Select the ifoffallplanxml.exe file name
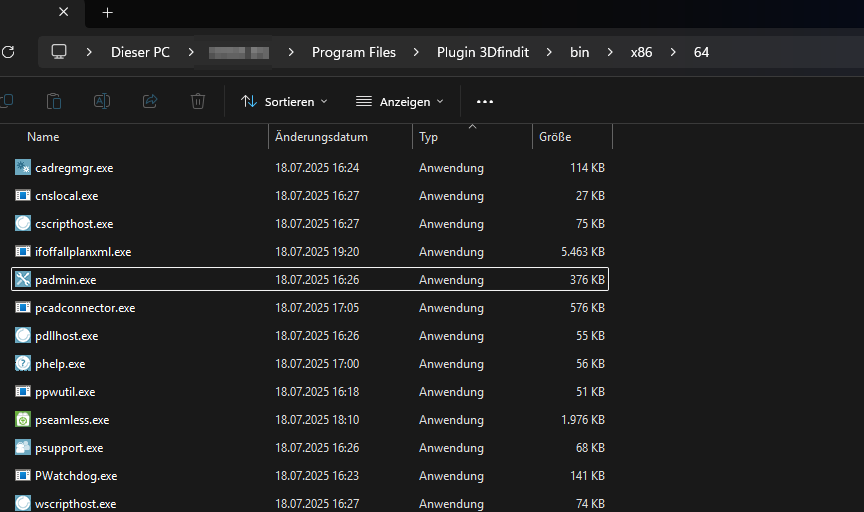 (83, 252)
